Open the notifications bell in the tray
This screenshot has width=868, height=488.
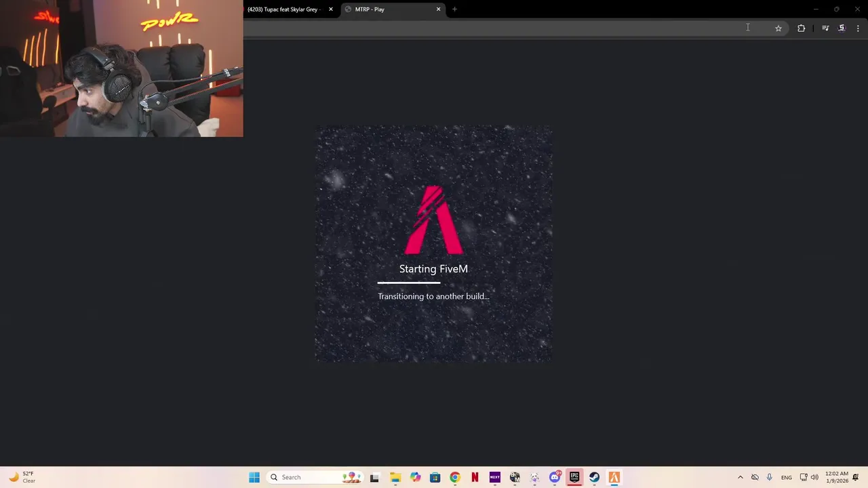pos(856,477)
